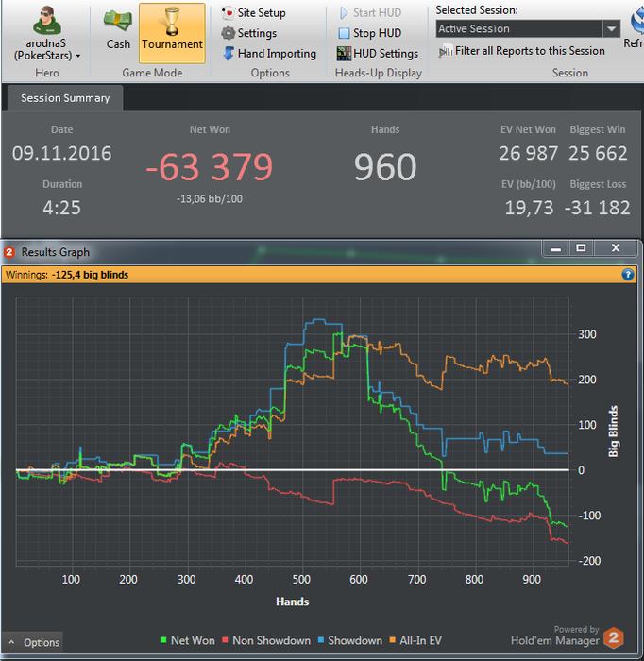Filter all Reports to this Session
Viewport: 644px width, 661px height.
click(x=522, y=51)
